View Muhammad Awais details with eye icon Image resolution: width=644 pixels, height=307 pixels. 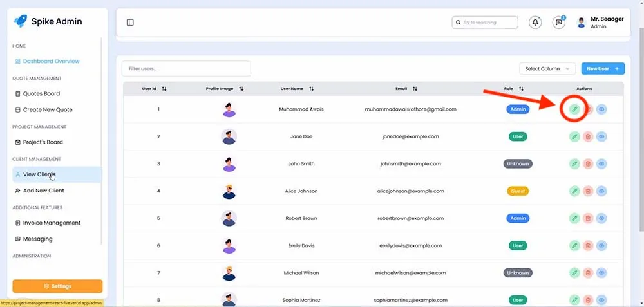[601, 109]
